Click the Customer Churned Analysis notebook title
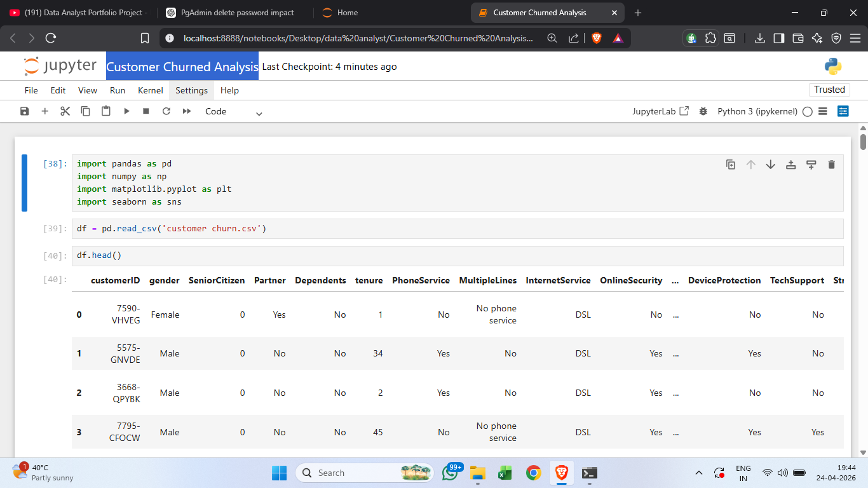Image resolution: width=868 pixels, height=488 pixels. pyautogui.click(x=182, y=66)
